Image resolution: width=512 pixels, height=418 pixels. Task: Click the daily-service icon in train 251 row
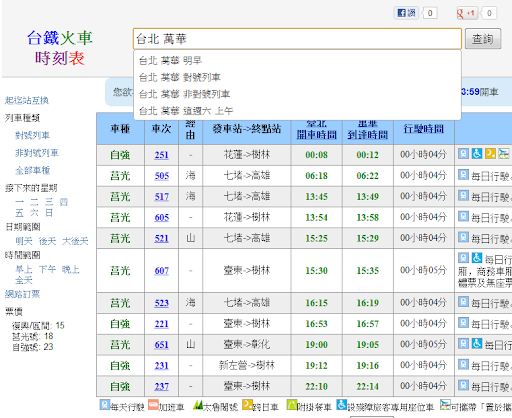(x=463, y=154)
